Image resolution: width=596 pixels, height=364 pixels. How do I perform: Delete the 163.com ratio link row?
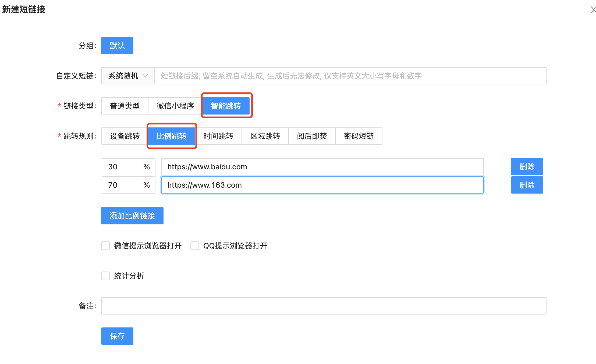(x=527, y=185)
